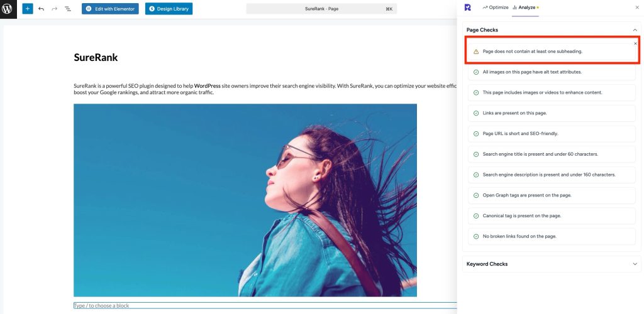Expand the Keyword Checks section
Image resolution: width=644 pixels, height=314 pixels.
coord(635,264)
